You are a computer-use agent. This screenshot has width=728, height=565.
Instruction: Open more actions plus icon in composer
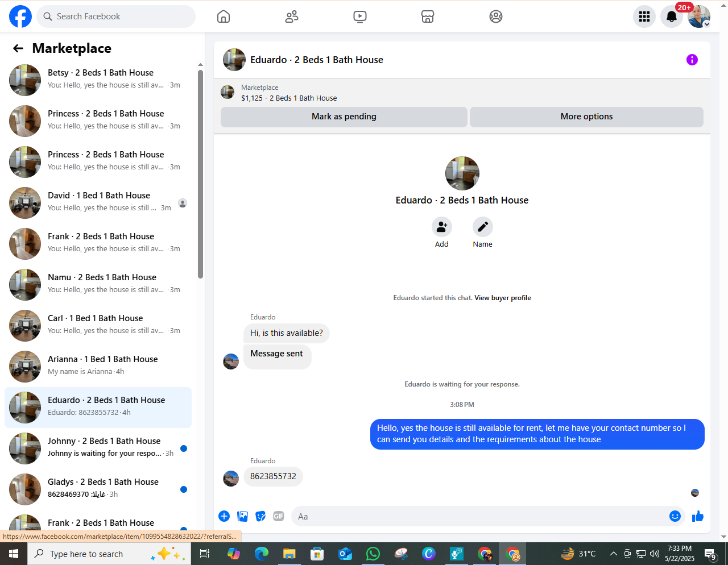click(224, 516)
